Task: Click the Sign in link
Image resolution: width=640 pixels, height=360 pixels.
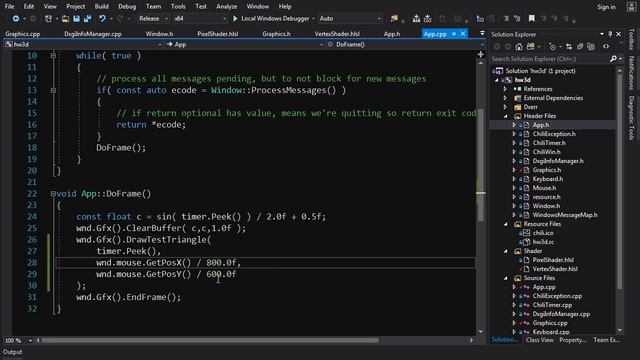Action: tap(606, 7)
